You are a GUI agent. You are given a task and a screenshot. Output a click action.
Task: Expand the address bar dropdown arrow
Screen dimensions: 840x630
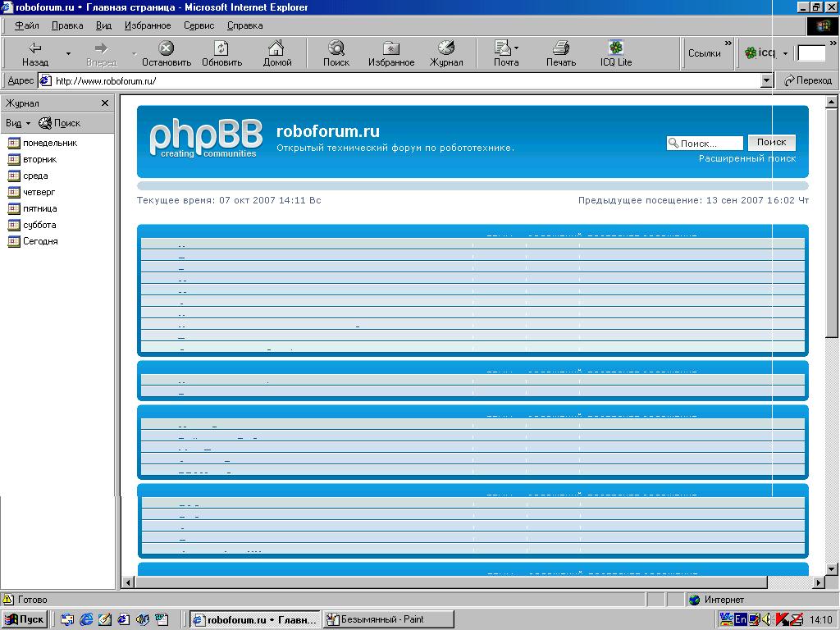point(767,80)
